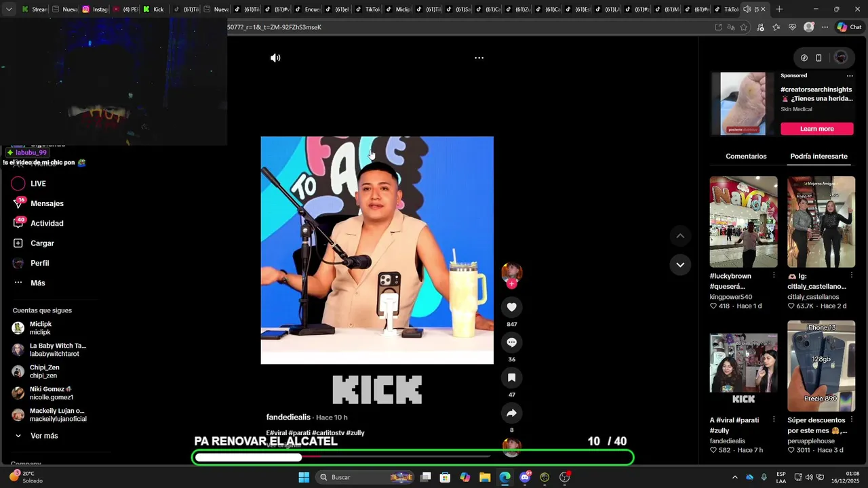Image resolution: width=868 pixels, height=488 pixels.
Task: Open options for citlaly_castellanos video
Action: click(852, 275)
